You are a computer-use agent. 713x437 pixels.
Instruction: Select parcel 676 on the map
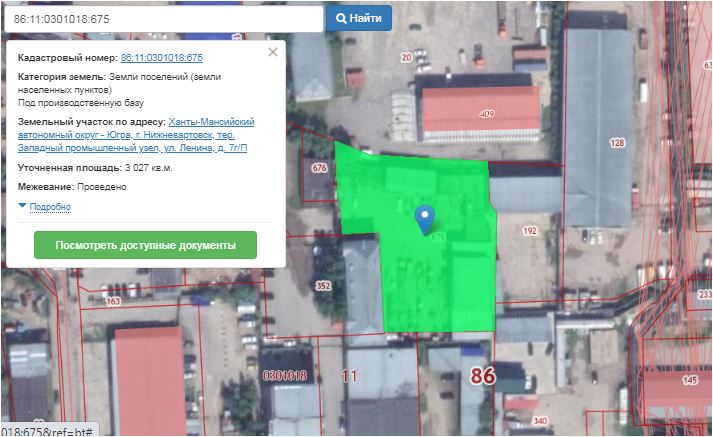coord(320,168)
